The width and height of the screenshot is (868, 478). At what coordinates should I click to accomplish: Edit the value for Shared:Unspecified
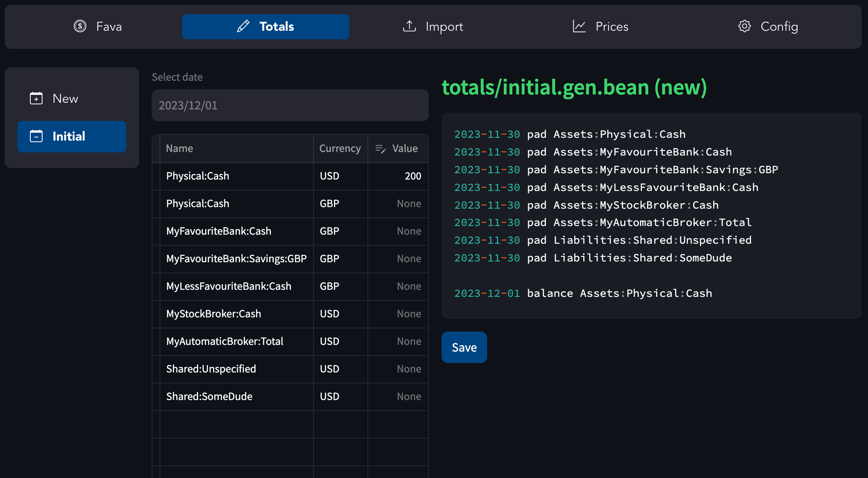(x=398, y=369)
